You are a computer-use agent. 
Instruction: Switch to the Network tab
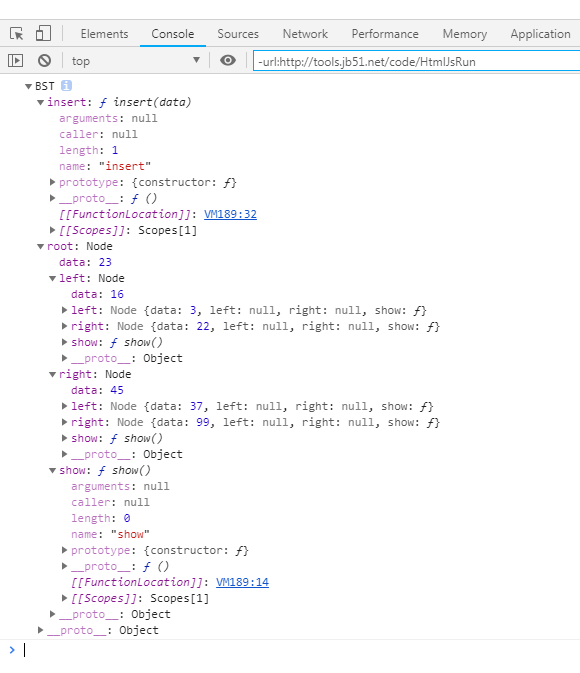point(305,34)
